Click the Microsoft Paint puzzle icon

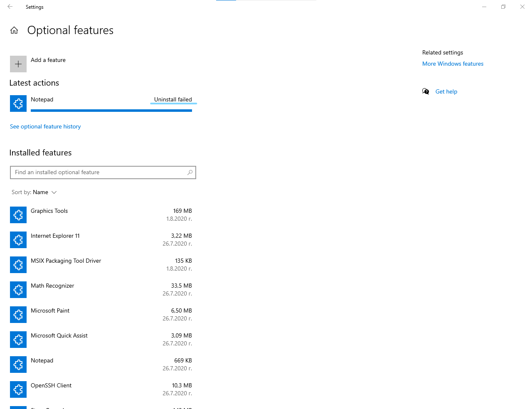coord(18,315)
